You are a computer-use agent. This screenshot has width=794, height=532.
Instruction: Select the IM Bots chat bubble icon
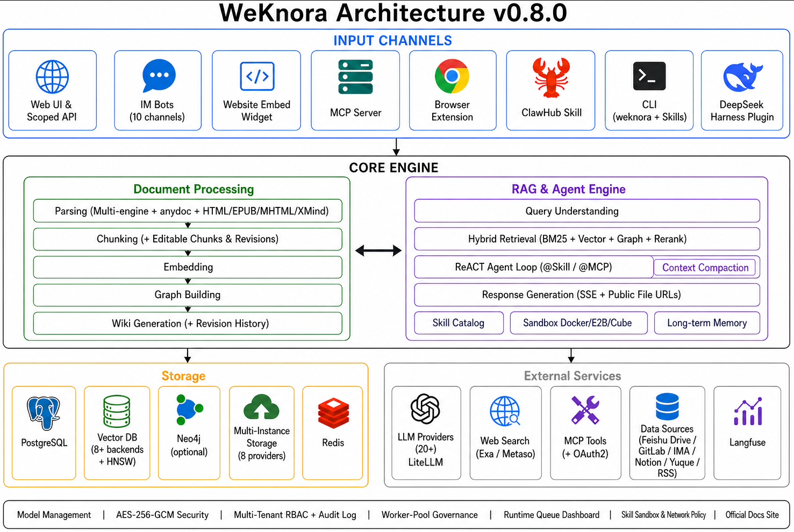click(159, 76)
